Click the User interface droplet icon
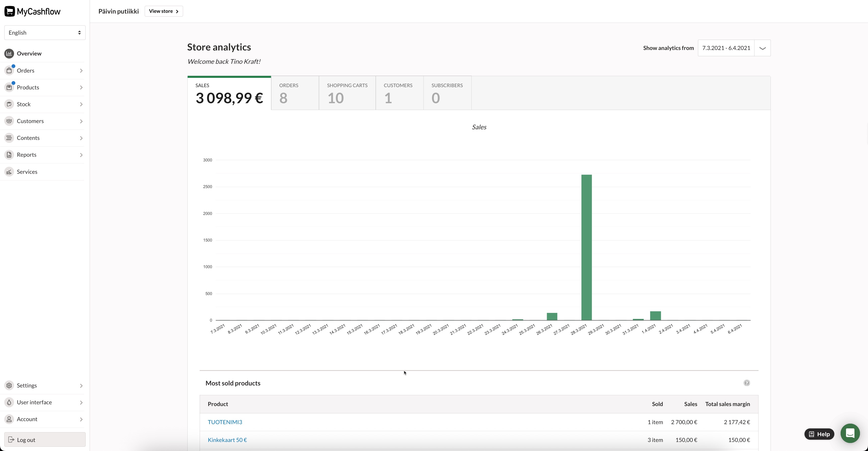This screenshot has height=451, width=868. click(9, 402)
